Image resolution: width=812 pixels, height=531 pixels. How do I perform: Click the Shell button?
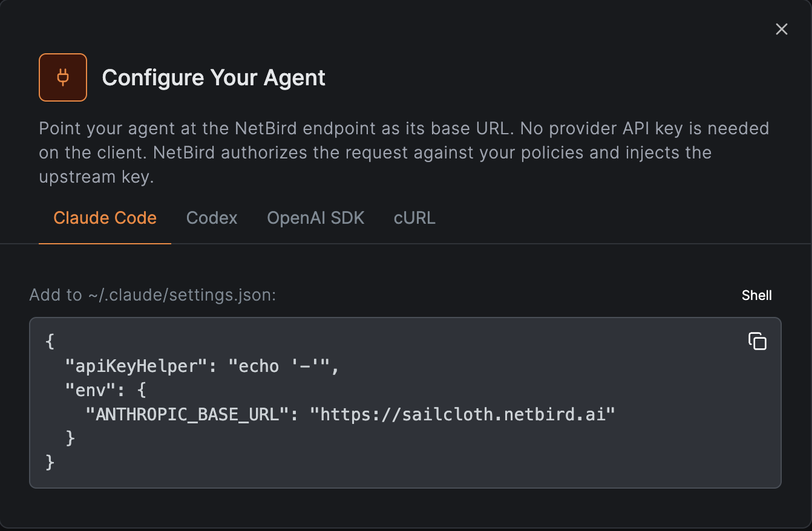[757, 295]
